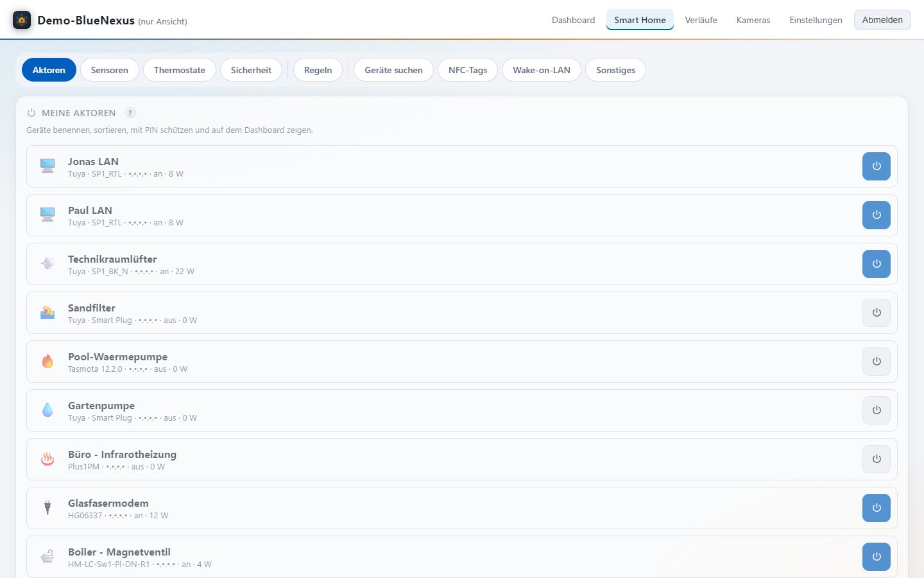Turn on the Gartenpumpe
924x578 pixels.
(877, 410)
